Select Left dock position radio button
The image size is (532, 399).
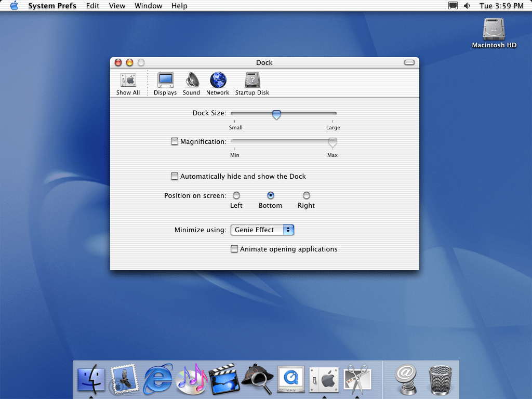pyautogui.click(x=236, y=195)
